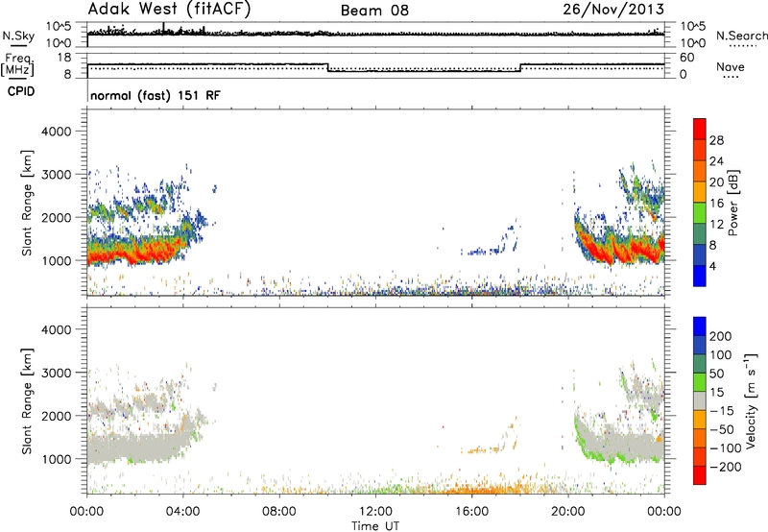Click the power panel 'Slant Range [km]' label
This screenshot has height=532, width=768.
27,203
